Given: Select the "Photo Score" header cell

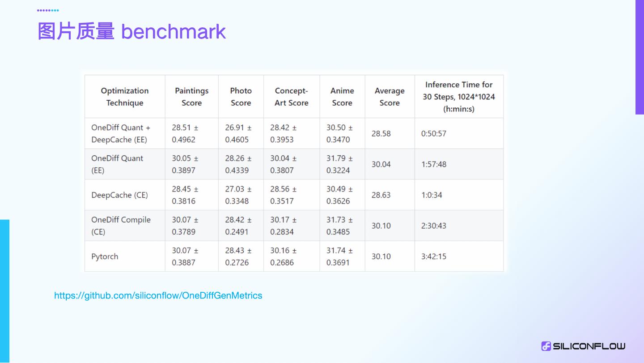Looking at the screenshot, I should (241, 97).
